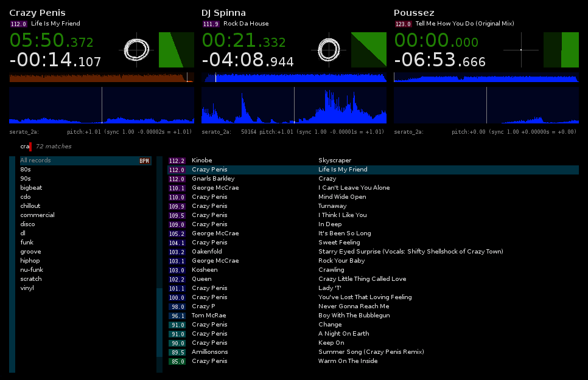Click the -04:08.944 remaining time on deck two

(248, 60)
